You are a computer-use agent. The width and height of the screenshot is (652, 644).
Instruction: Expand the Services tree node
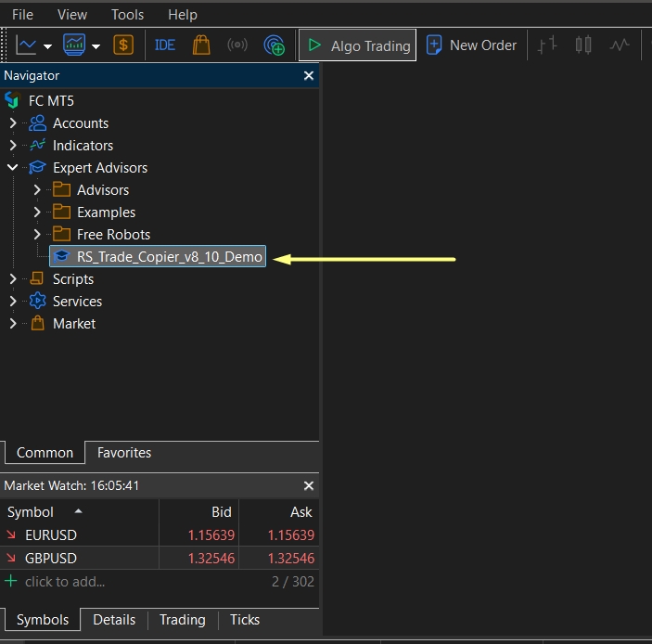13,302
